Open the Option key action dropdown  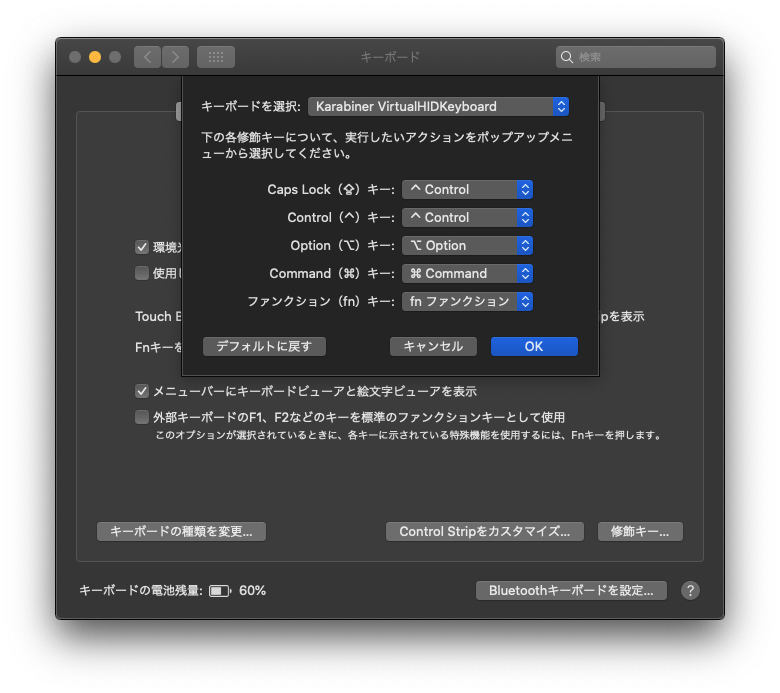467,245
